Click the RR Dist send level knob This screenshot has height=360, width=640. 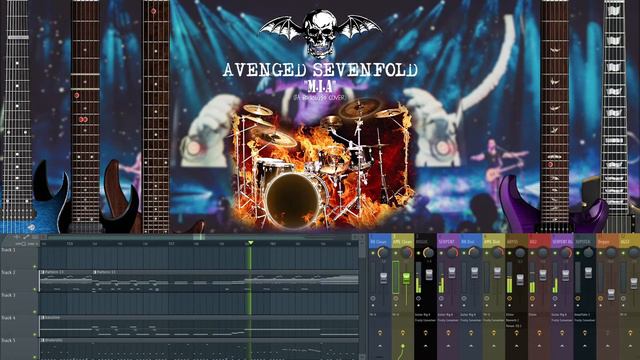tap(471, 333)
